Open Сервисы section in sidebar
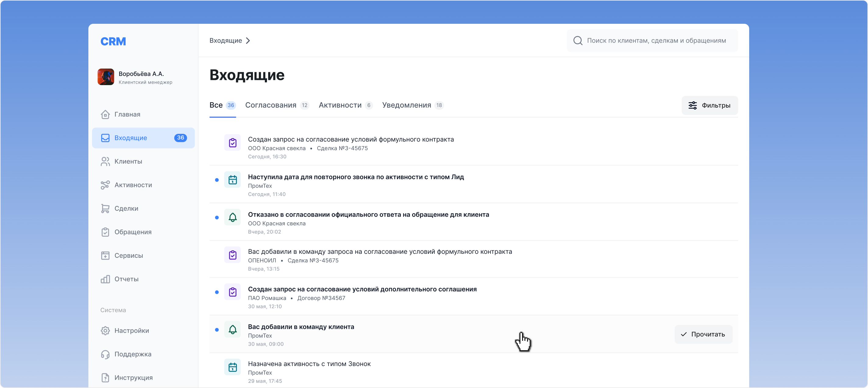Image resolution: width=868 pixels, height=388 pixels. pyautogui.click(x=143, y=256)
